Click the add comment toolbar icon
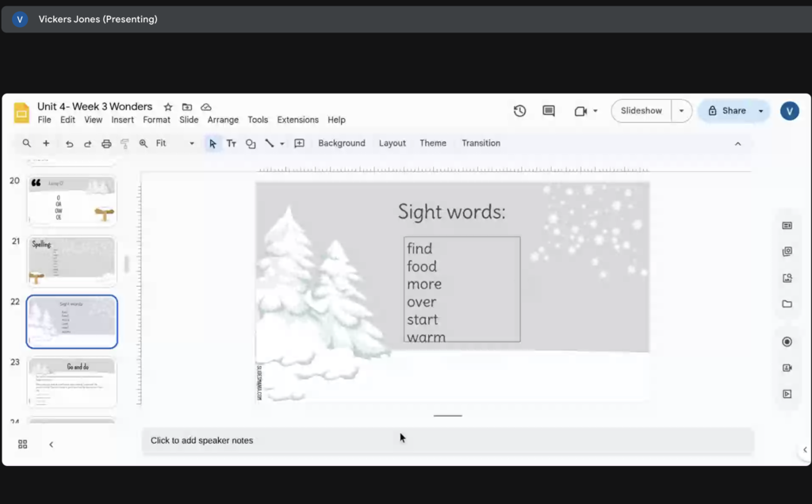 pos(299,143)
